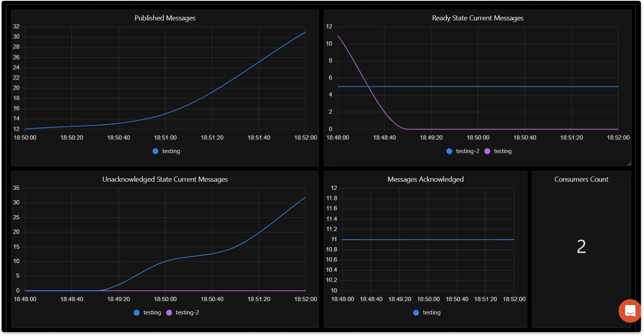Click 18:50:40 tick on Messages Acknowledged x-axis
This screenshot has width=644, height=336.
457,299
